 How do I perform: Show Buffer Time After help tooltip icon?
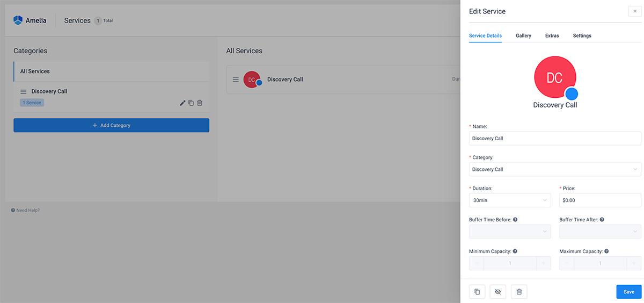(x=602, y=220)
